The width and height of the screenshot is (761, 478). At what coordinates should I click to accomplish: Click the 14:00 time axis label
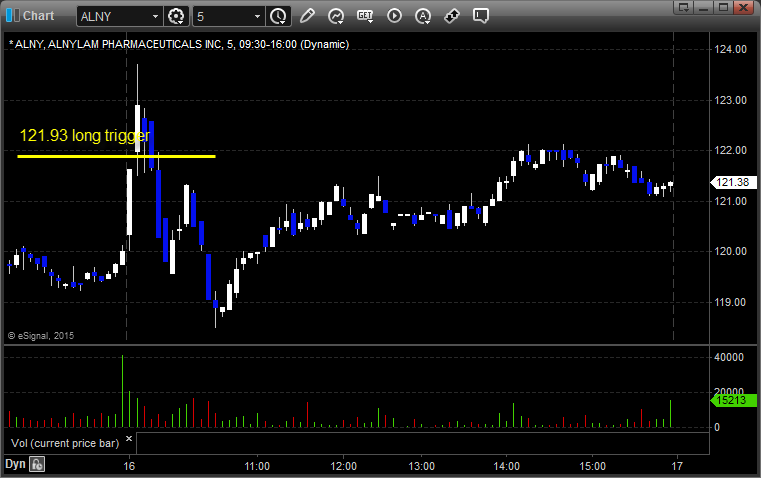point(507,466)
